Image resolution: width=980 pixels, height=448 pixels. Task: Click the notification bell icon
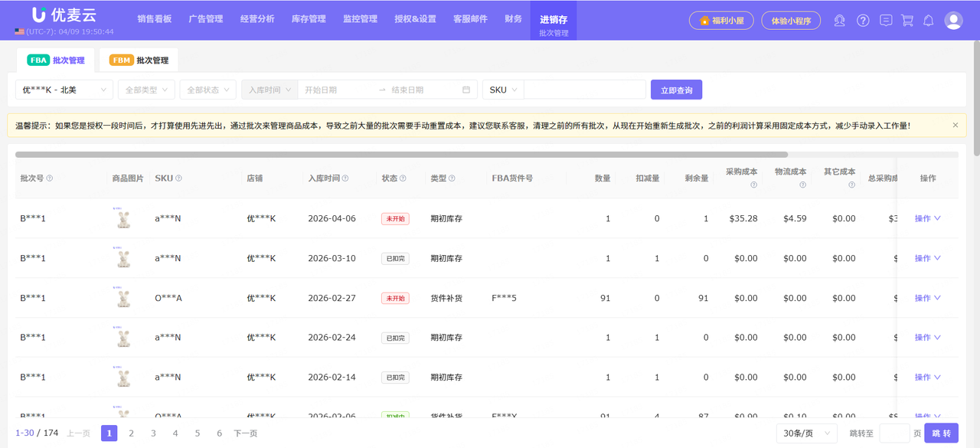coord(928,21)
